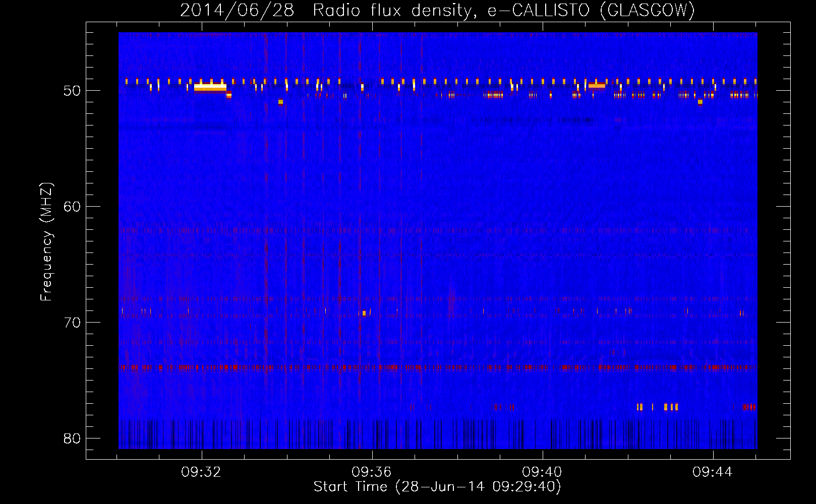This screenshot has width=816, height=504.
Task: Select the 09:40 time tick label
Action: pyautogui.click(x=542, y=472)
